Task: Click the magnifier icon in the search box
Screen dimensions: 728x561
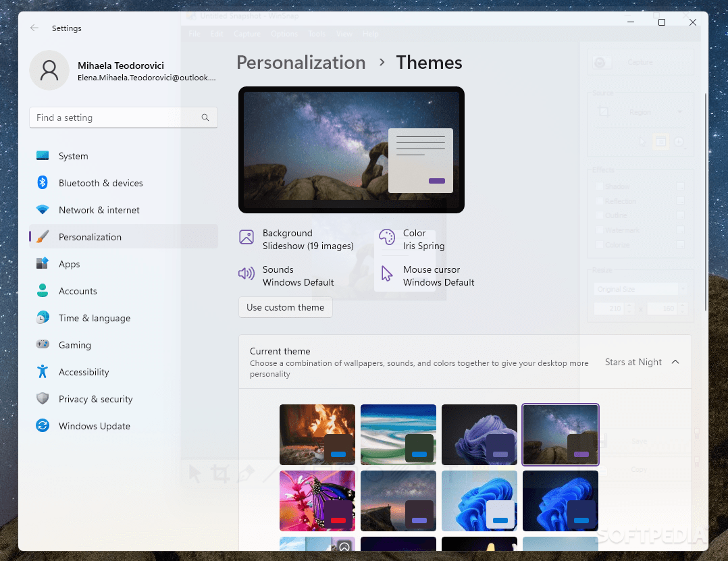Action: point(205,117)
